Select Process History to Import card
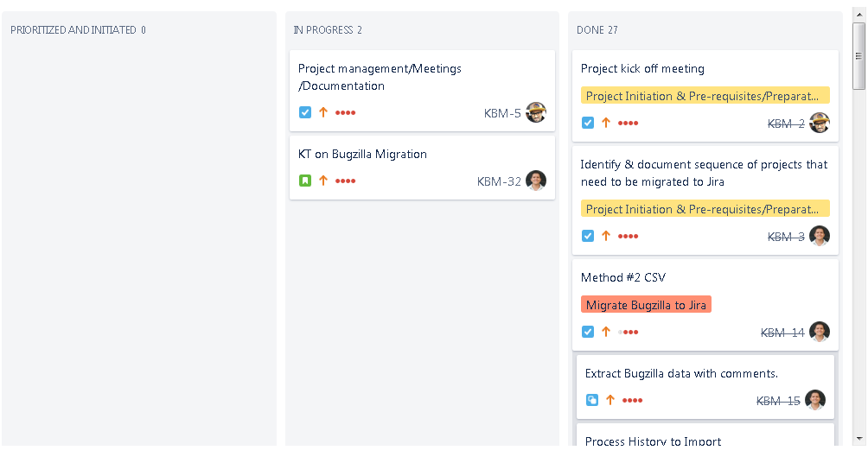The height and width of the screenshot is (463, 868). [705, 434]
